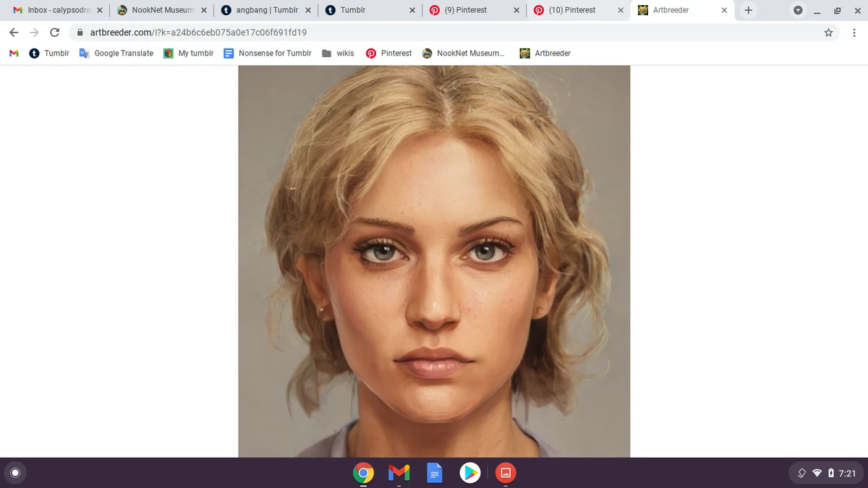Expand the wikis bookmarks folder

coord(338,53)
